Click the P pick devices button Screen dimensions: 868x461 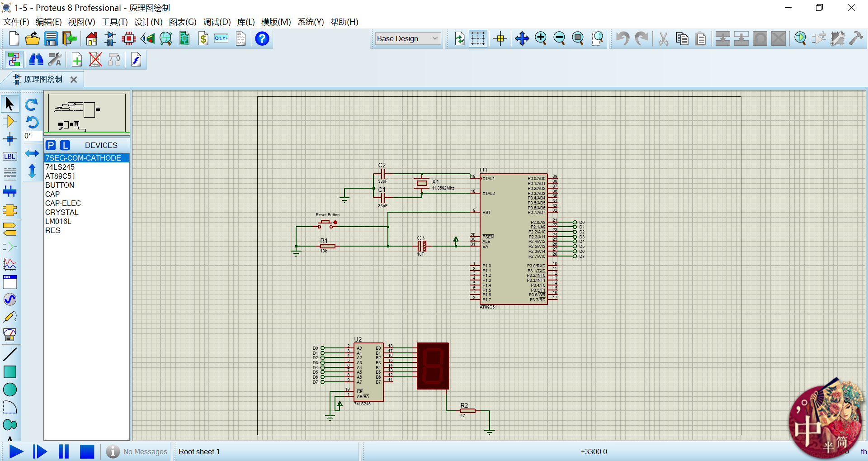[x=51, y=145]
